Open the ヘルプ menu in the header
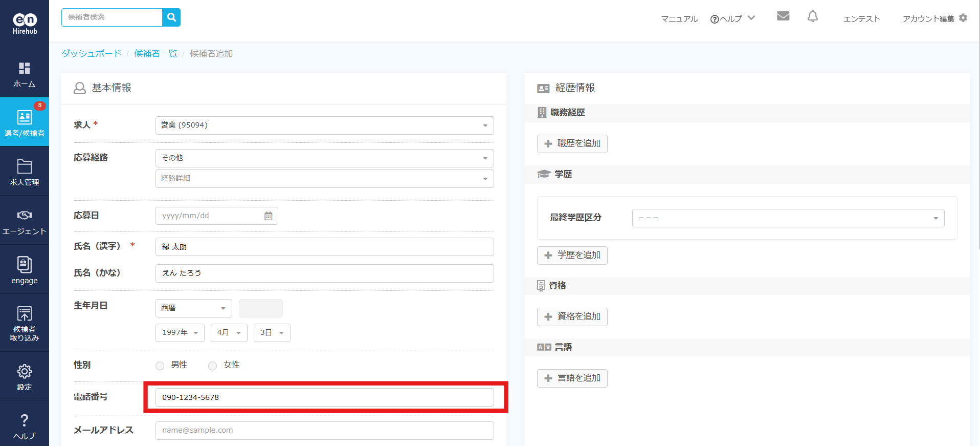The width and height of the screenshot is (980, 446). (732, 19)
